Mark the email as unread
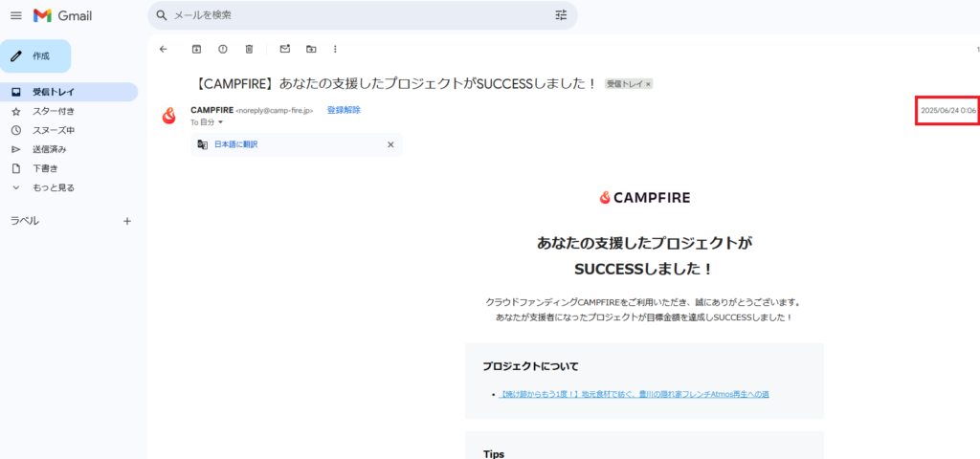This screenshot has width=980, height=459. (285, 49)
